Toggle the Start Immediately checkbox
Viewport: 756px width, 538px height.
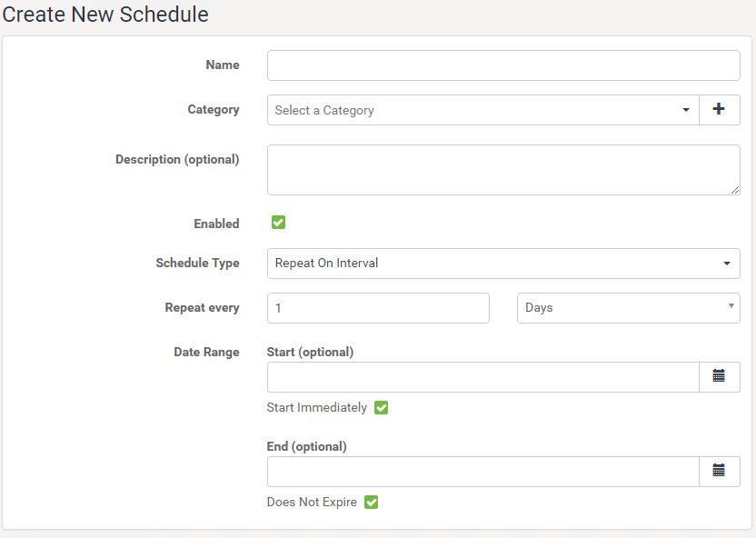click(x=381, y=407)
